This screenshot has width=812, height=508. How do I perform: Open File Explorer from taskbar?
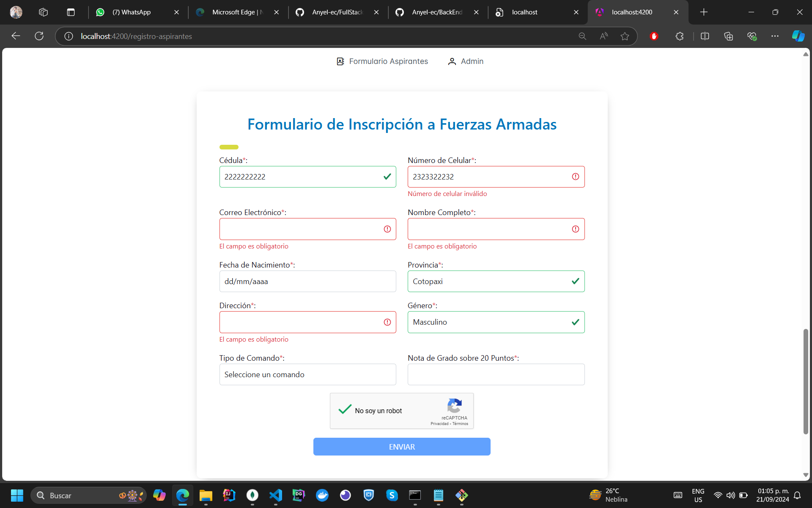coord(206,495)
